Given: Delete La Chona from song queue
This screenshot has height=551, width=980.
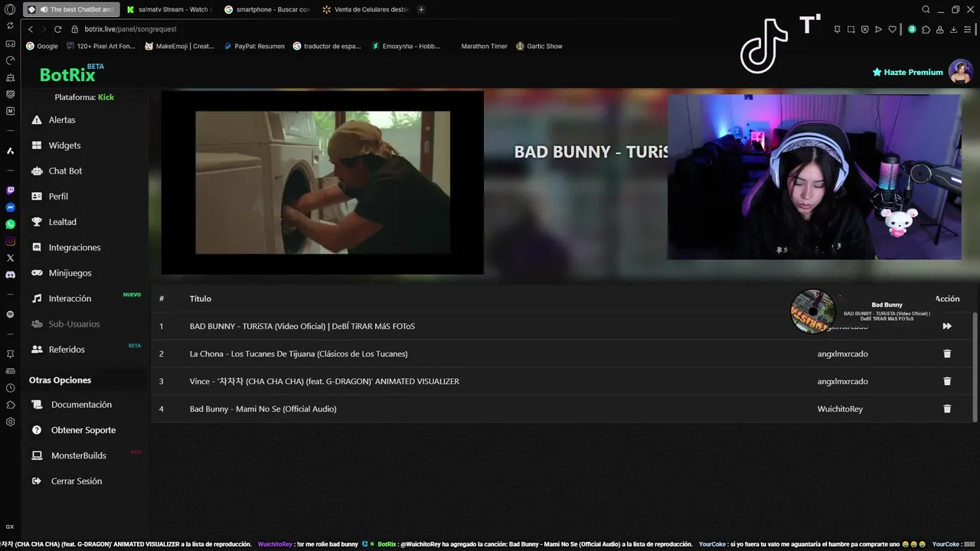Looking at the screenshot, I should pyautogui.click(x=947, y=354).
